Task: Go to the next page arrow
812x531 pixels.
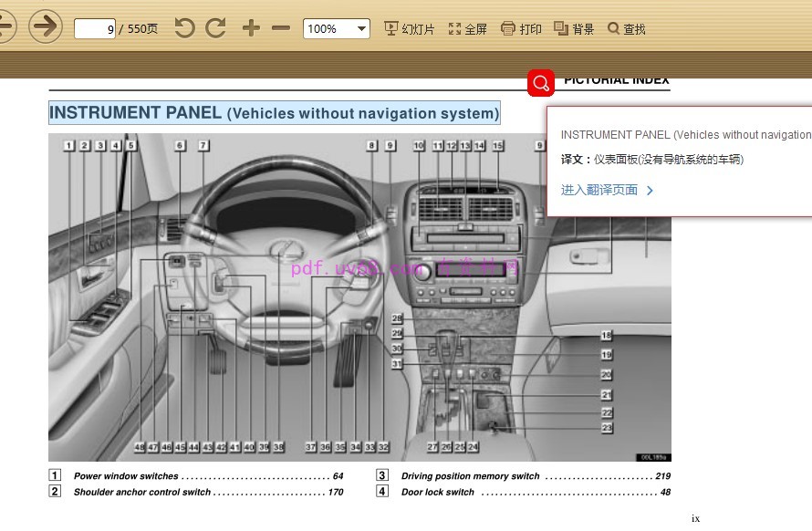Action: click(45, 26)
